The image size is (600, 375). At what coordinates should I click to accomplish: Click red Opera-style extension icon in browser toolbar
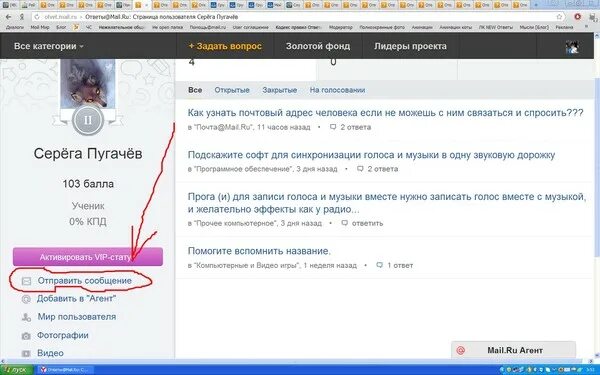click(x=577, y=17)
